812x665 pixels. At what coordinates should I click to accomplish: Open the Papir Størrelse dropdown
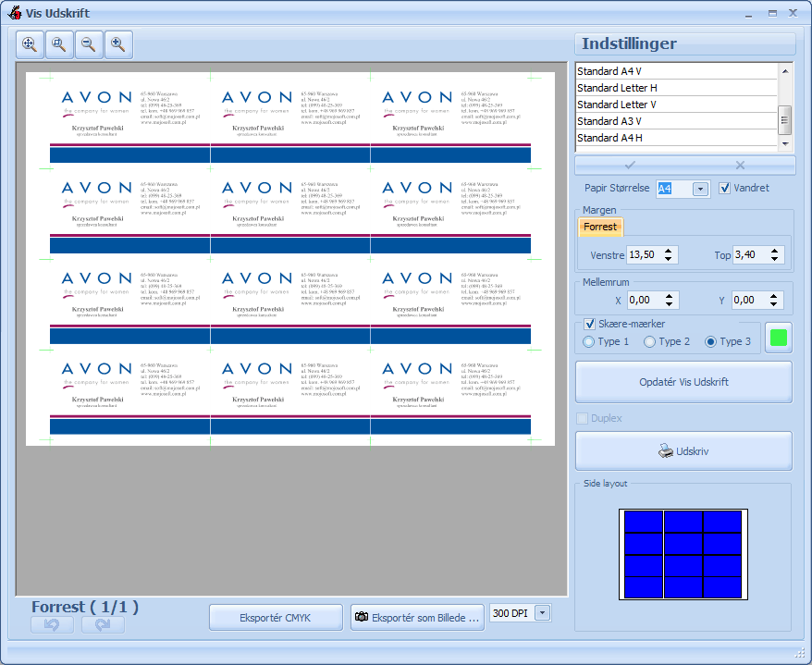pyautogui.click(x=700, y=189)
